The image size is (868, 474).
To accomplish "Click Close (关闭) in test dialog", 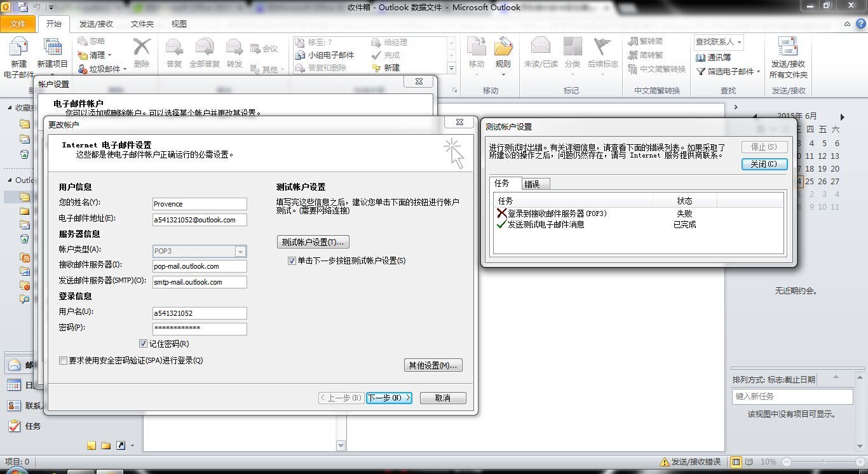I will coord(764,164).
